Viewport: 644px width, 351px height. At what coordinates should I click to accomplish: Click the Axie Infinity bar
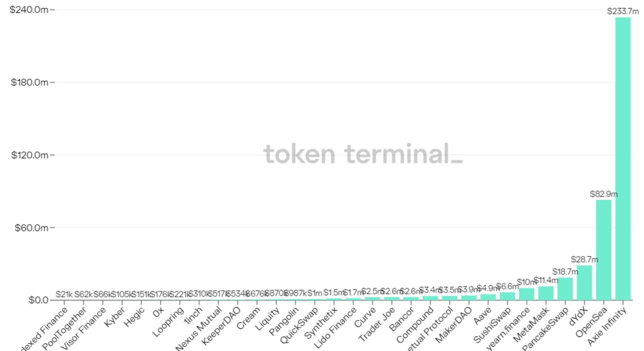623,158
